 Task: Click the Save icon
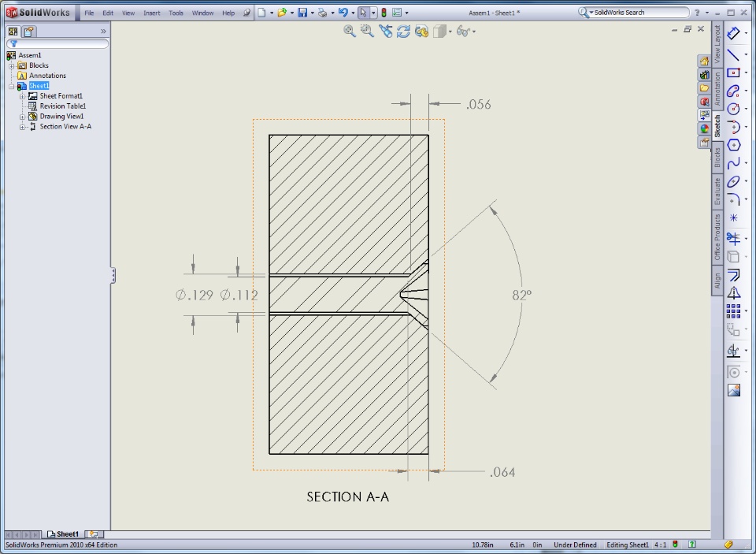(x=302, y=13)
